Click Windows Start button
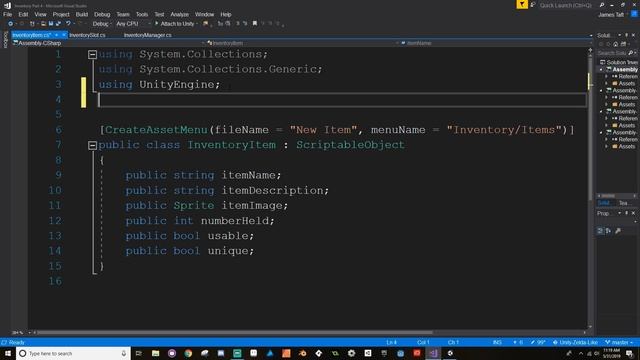The image size is (640, 360). pos(8,353)
